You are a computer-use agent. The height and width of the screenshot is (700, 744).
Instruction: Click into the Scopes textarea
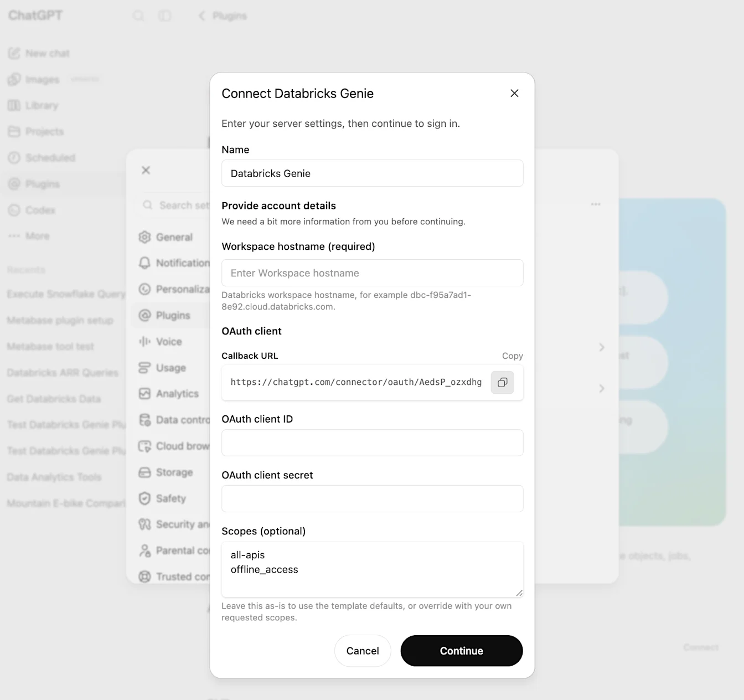[372, 569]
